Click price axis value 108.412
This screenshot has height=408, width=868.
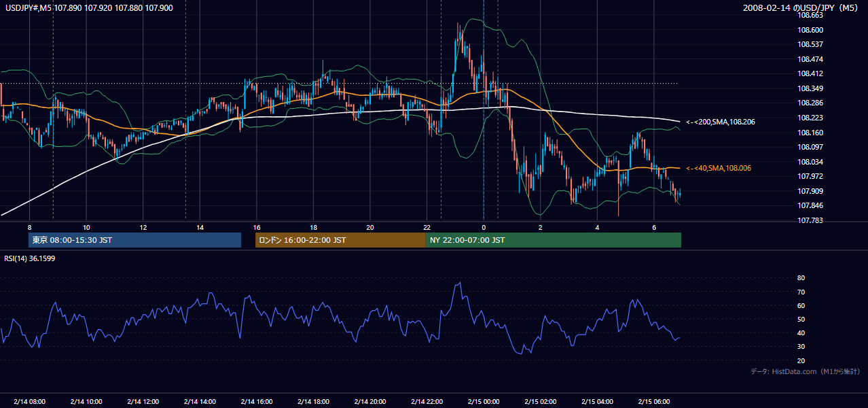[x=811, y=74]
